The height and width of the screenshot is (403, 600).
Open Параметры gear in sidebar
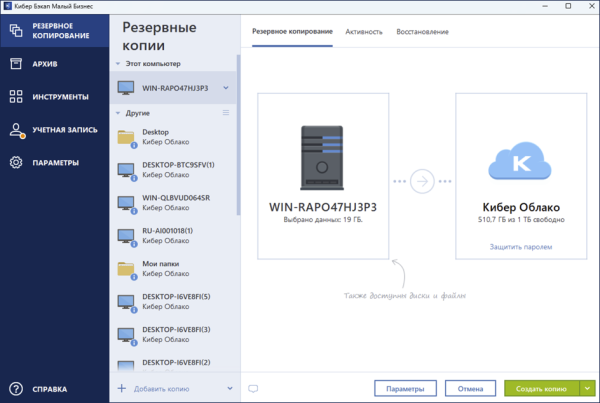(x=16, y=163)
